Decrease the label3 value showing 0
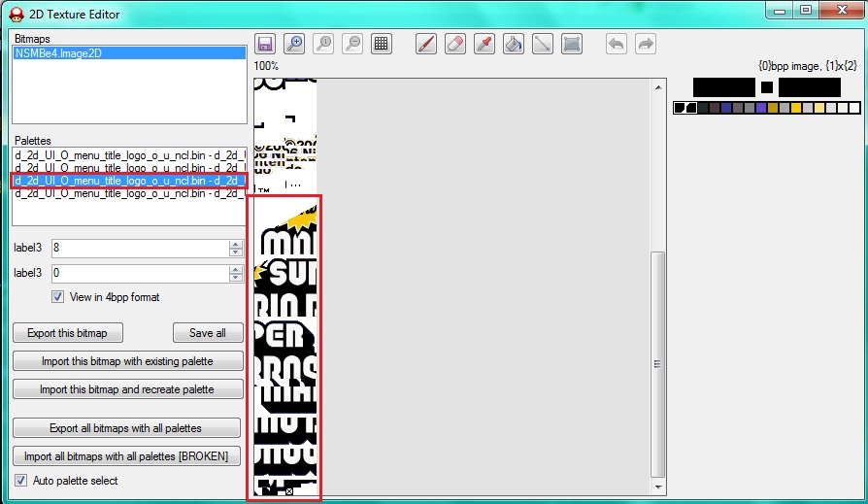 coord(236,277)
